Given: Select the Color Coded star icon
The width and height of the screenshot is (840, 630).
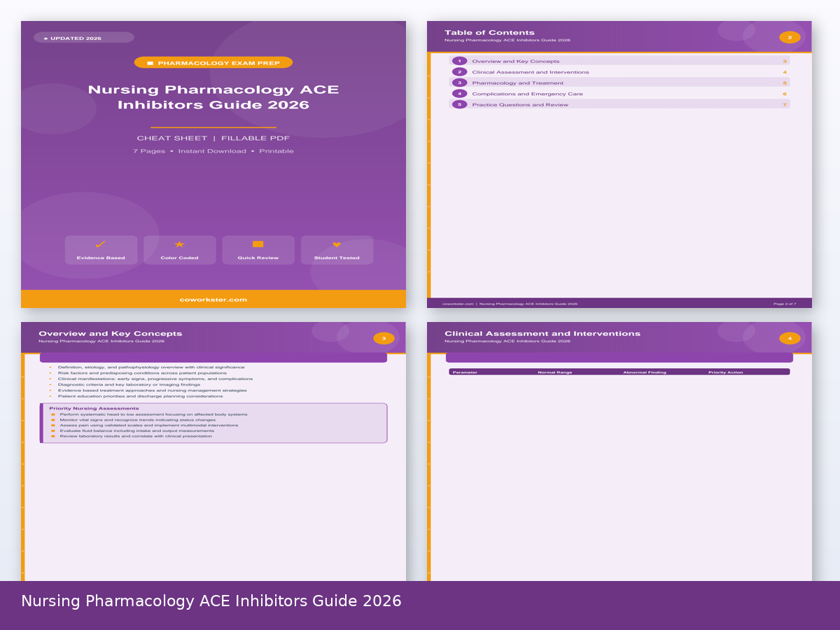Looking at the screenshot, I should [x=179, y=246].
